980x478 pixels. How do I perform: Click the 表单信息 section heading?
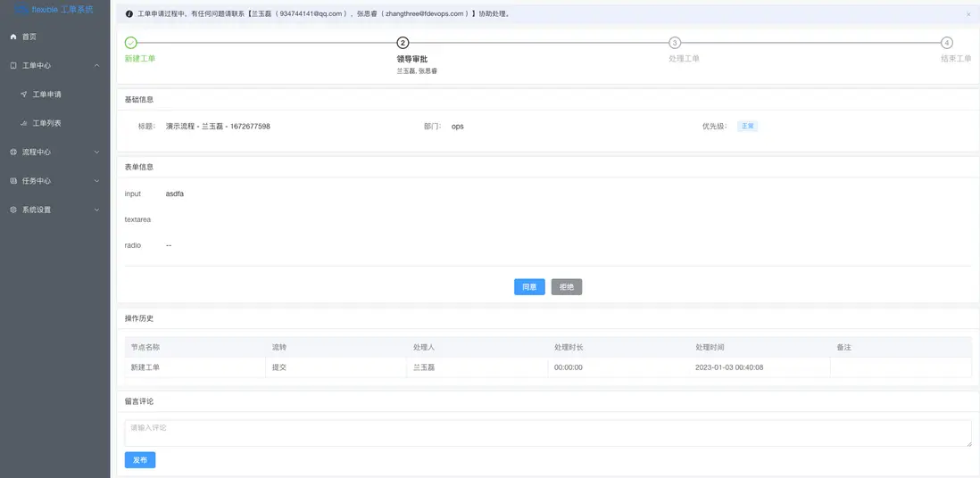[x=139, y=167]
